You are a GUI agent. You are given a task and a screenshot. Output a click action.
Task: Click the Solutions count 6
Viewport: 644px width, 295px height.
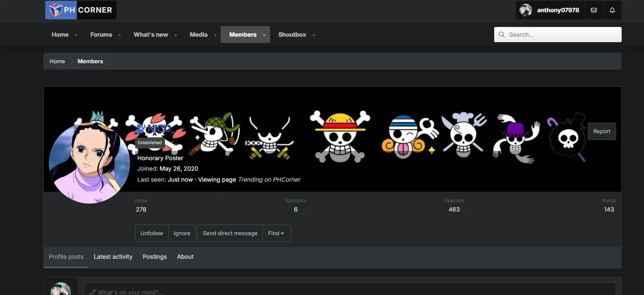[296, 209]
